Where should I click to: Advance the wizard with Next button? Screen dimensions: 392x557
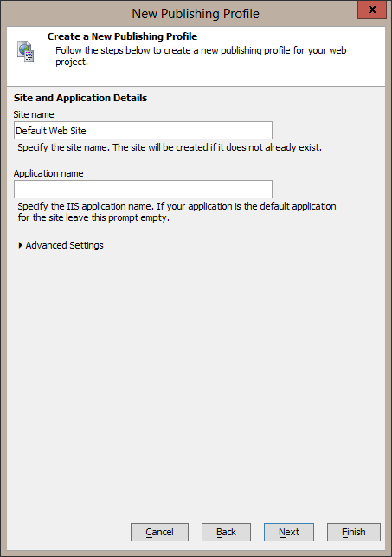point(289,532)
